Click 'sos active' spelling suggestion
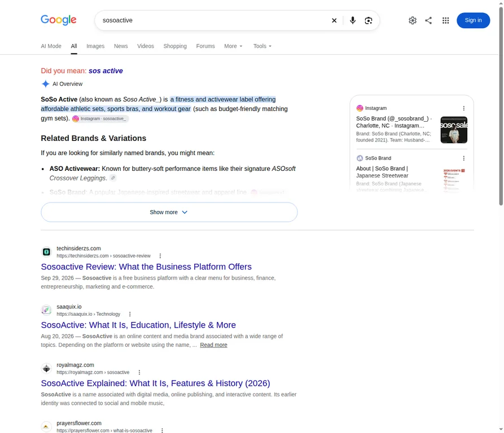This screenshot has height=433, width=504. 106,70
